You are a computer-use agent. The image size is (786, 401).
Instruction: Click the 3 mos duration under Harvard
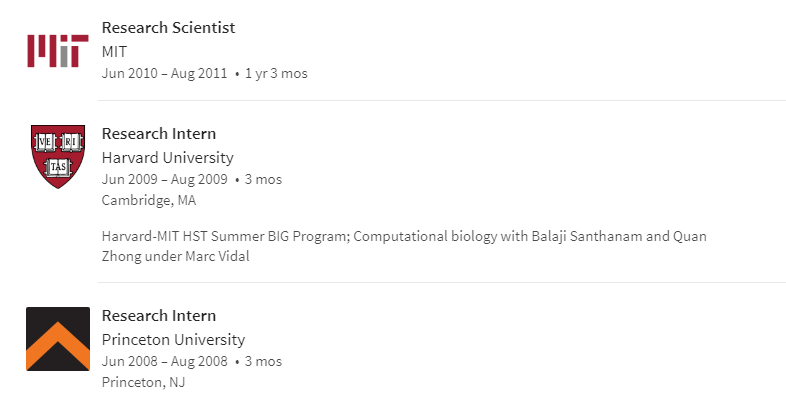coord(263,179)
